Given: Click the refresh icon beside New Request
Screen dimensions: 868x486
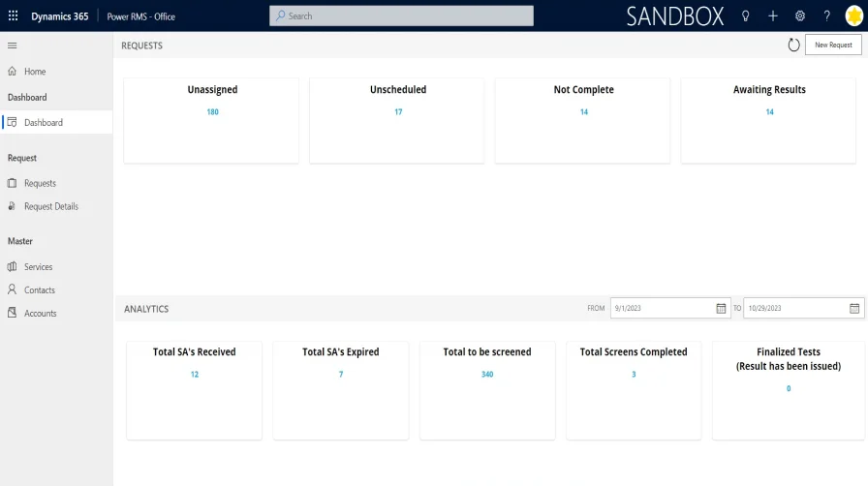Looking at the screenshot, I should [x=793, y=45].
